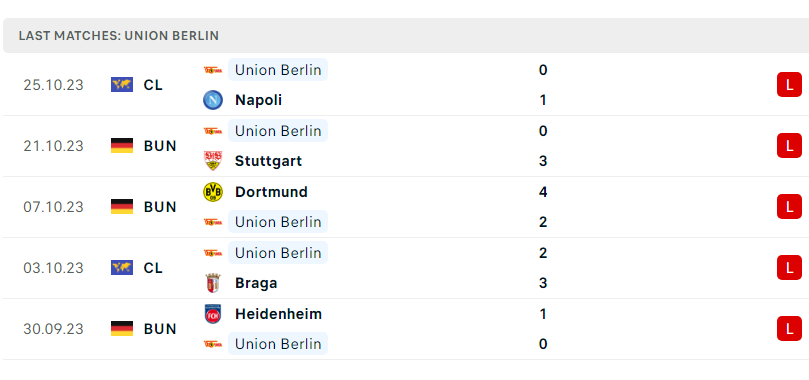Open the Napoli team link
Image resolution: width=809 pixels, height=380 pixels.
pos(258,100)
